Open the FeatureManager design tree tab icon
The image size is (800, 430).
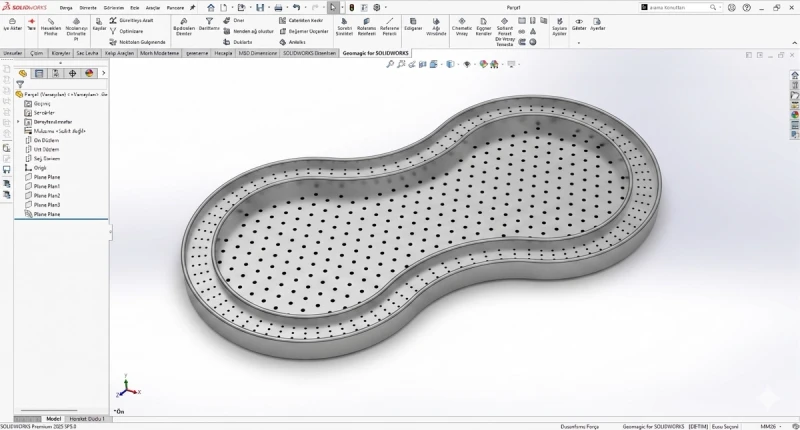click(x=22, y=73)
